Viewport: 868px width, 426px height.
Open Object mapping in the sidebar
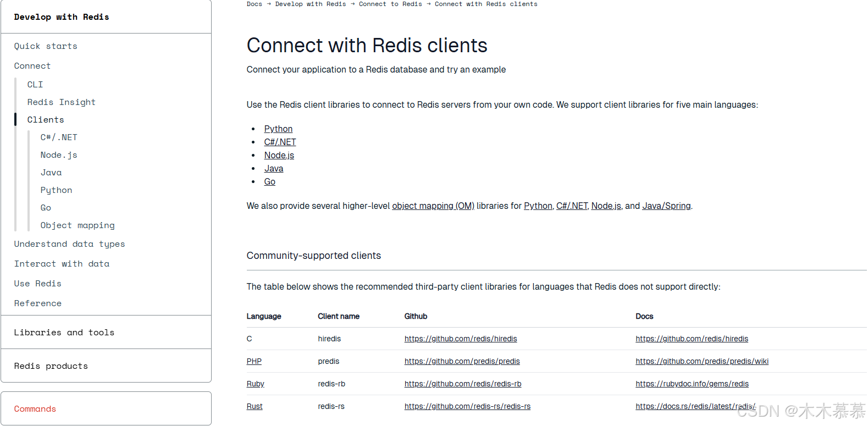(x=78, y=225)
